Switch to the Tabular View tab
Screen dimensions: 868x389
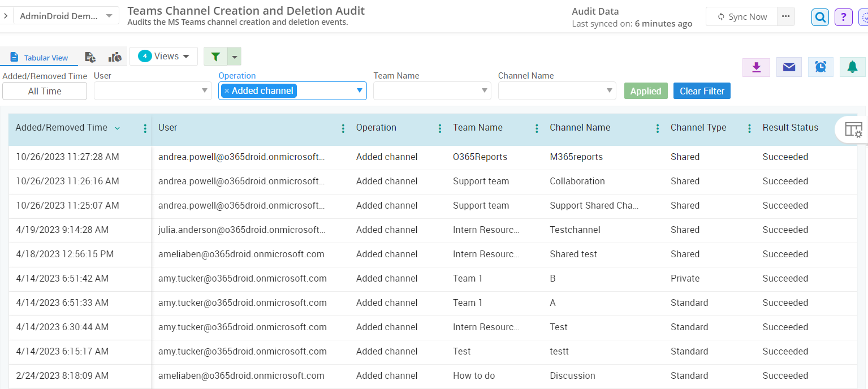40,57
